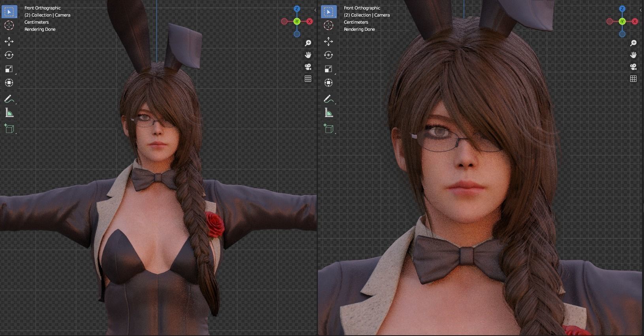Image resolution: width=644 pixels, height=336 pixels.
Task: Click the green Y axis on right viewport gizmo
Action: point(622,21)
